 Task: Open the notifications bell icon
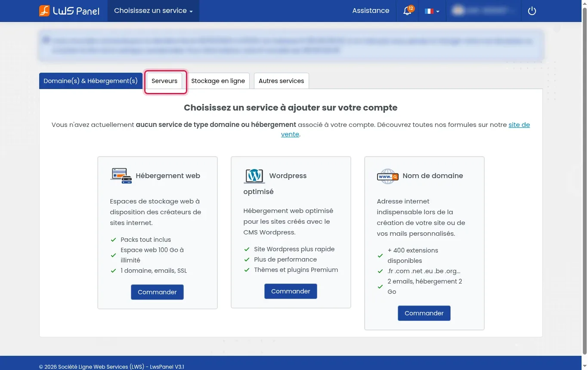click(x=408, y=11)
